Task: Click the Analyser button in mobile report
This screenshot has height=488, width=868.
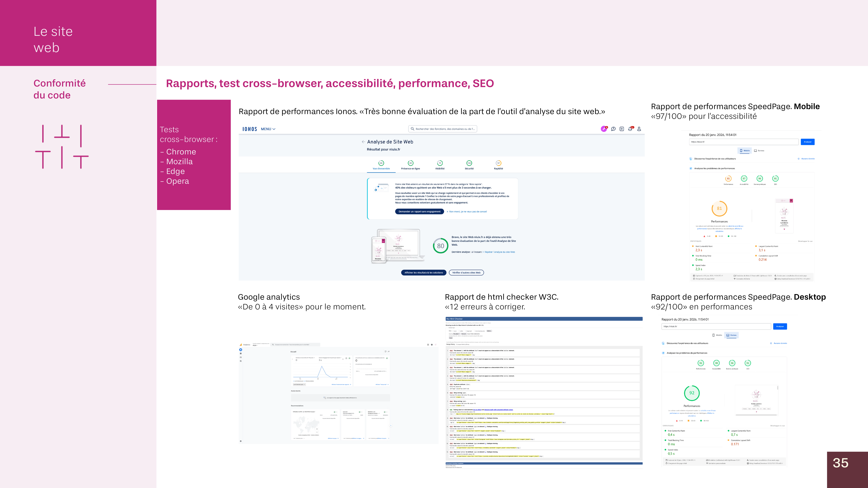Action: (x=808, y=142)
